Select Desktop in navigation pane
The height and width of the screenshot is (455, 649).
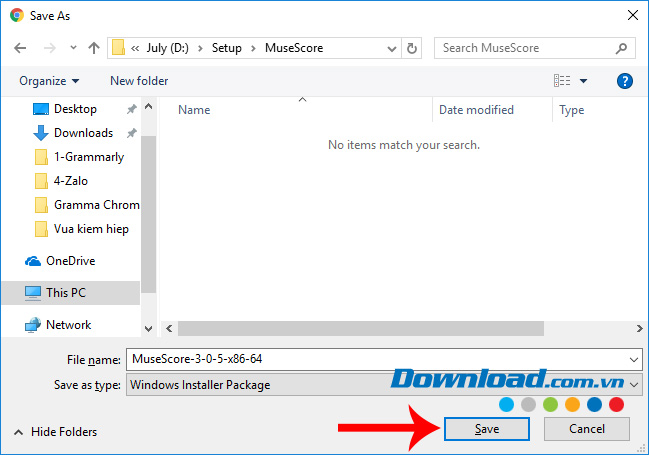[75, 109]
